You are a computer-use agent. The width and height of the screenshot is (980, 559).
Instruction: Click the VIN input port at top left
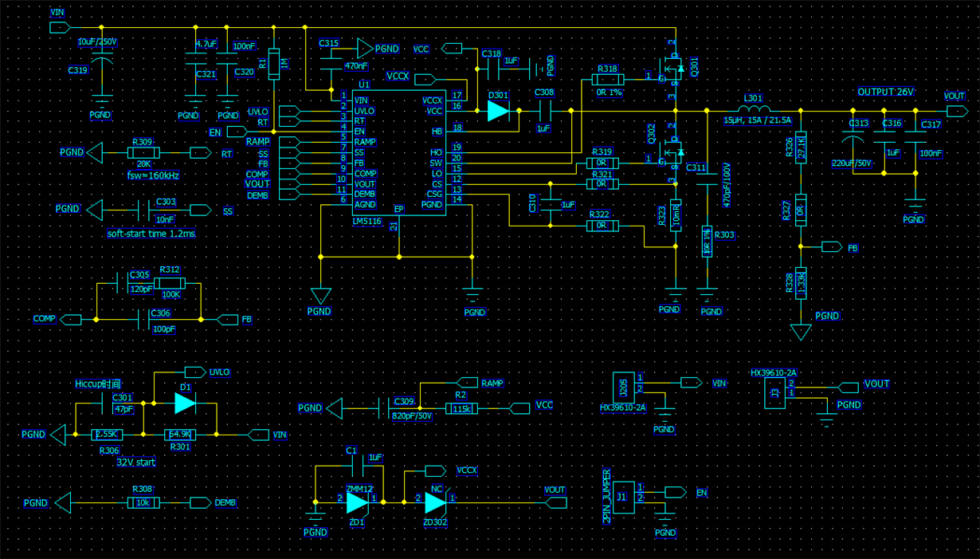pos(59,28)
